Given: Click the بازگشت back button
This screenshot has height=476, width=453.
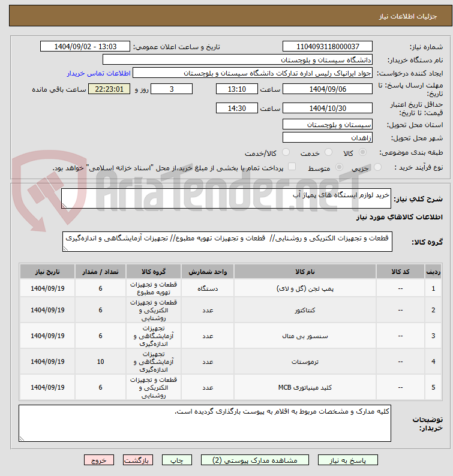Looking at the screenshot, I should 137,460.
